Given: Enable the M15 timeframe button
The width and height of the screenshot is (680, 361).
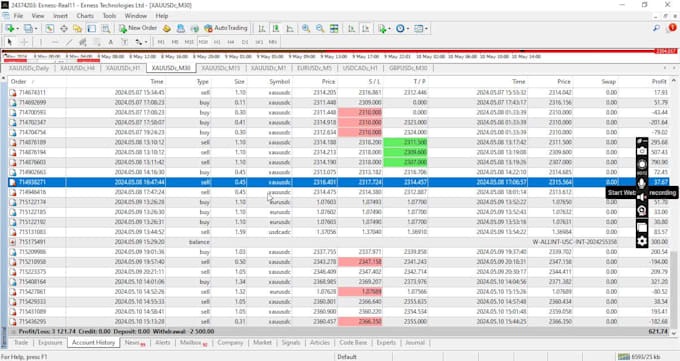Looking at the screenshot, I should pyautogui.click(x=189, y=42).
